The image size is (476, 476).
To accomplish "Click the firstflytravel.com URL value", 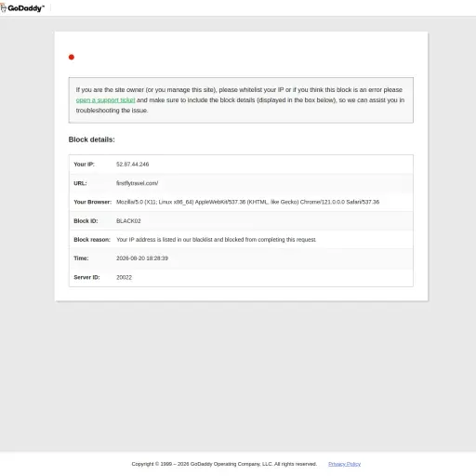I will 137,183.
